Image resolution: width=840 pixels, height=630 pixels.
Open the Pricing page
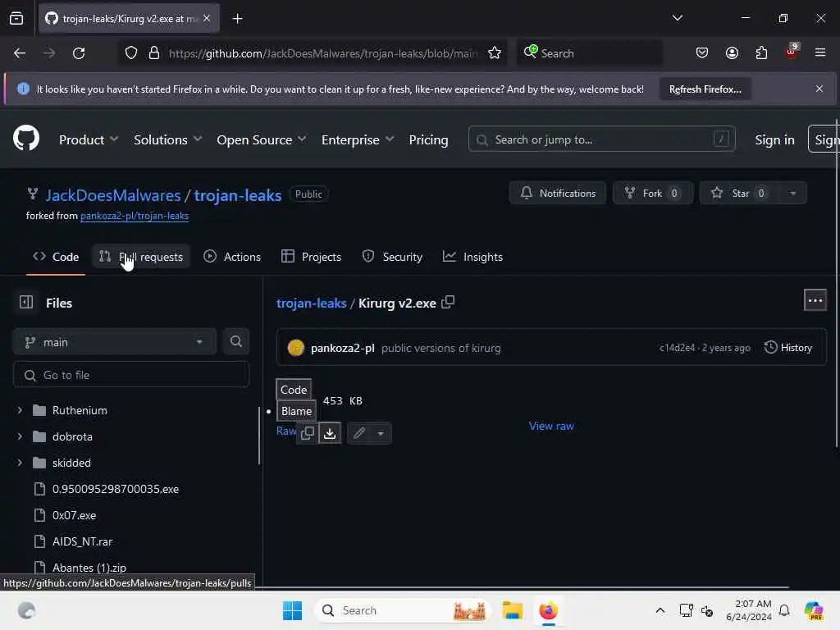pos(428,139)
